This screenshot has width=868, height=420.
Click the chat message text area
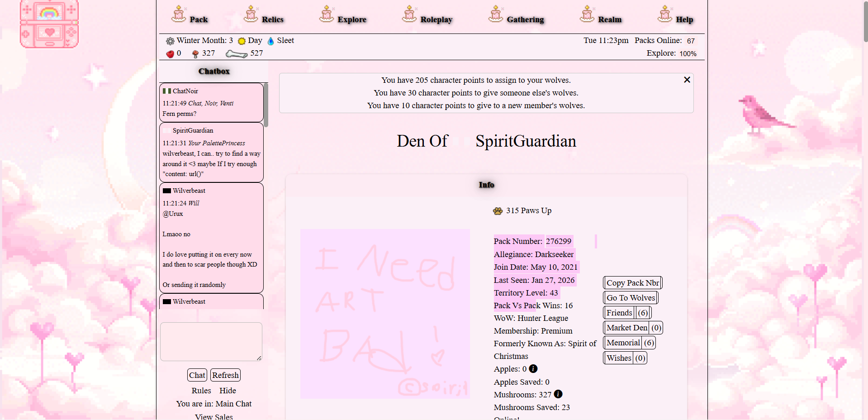[x=211, y=342]
